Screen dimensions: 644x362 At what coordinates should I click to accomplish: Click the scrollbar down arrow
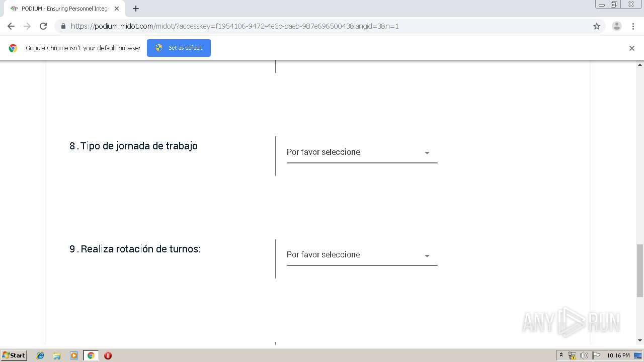640,340
